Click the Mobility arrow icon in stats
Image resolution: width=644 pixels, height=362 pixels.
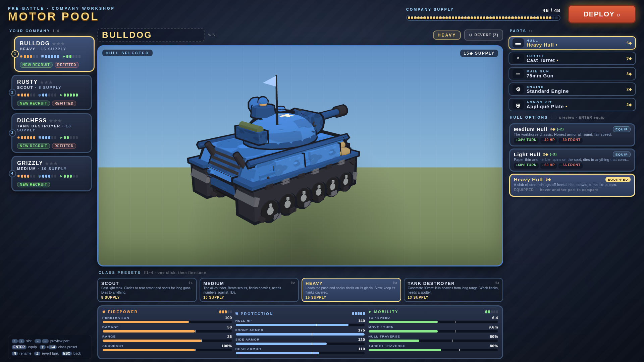[x=370, y=312]
